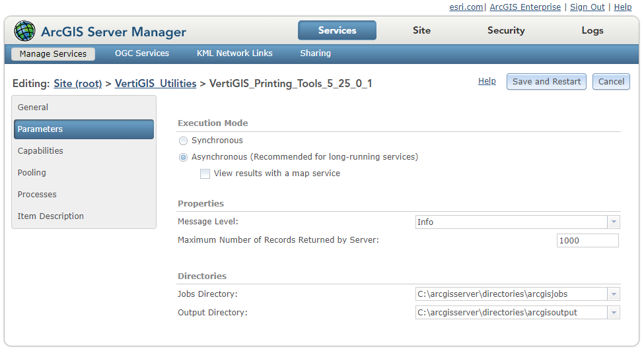644x349 pixels.
Task: Open the Item Description section
Action: tap(84, 216)
